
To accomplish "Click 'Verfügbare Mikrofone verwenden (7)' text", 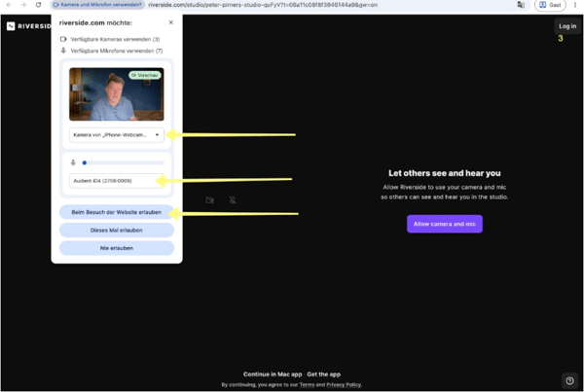I will 117,51.
